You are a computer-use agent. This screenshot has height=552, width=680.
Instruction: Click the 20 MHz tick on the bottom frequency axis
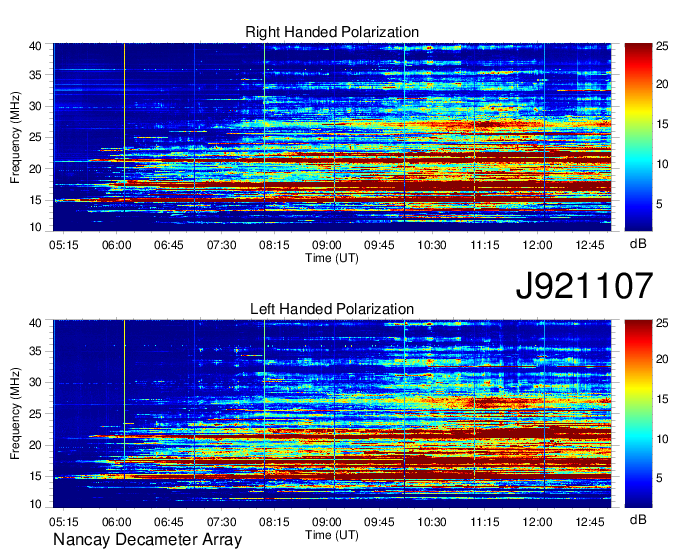coord(35,445)
